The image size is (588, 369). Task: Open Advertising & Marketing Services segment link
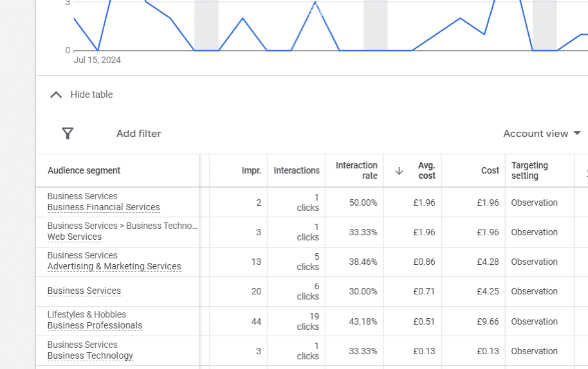(114, 267)
